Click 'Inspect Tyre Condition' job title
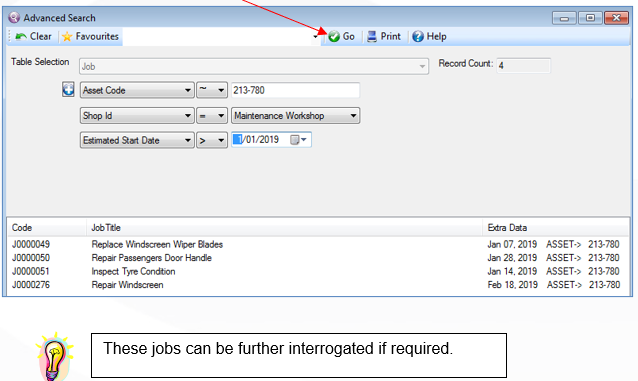The height and width of the screenshot is (381, 638). (x=133, y=271)
